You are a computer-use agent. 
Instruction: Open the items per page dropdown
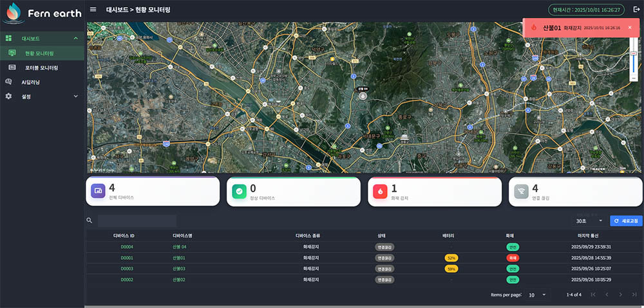point(536,294)
